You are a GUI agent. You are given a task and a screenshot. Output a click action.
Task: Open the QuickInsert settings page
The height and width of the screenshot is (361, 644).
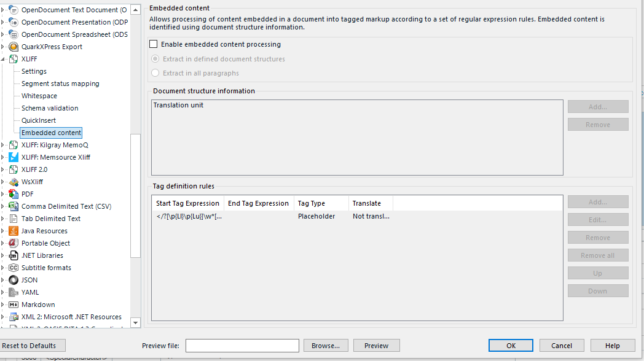point(39,120)
